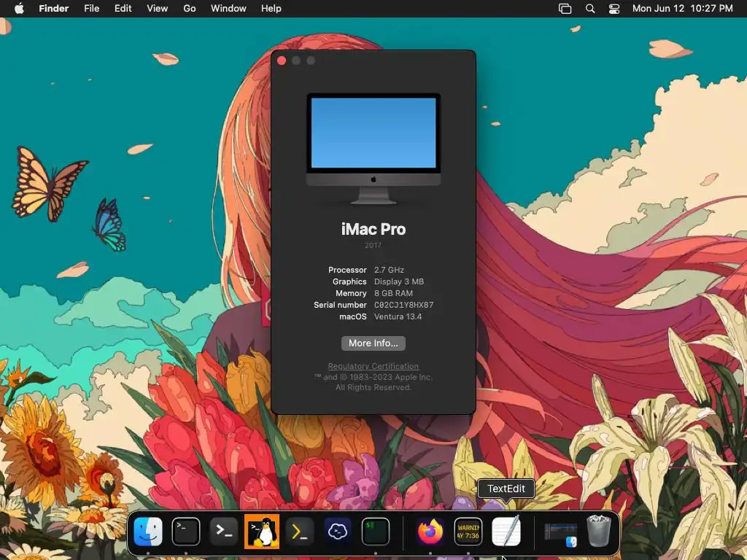747x560 pixels.
Task: Open the Apple menu
Action: pos(19,9)
